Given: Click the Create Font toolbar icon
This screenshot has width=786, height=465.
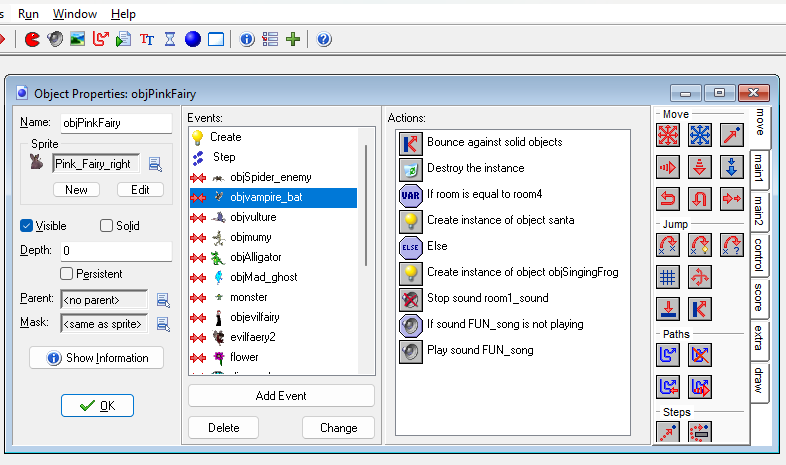Looking at the screenshot, I should (x=147, y=40).
